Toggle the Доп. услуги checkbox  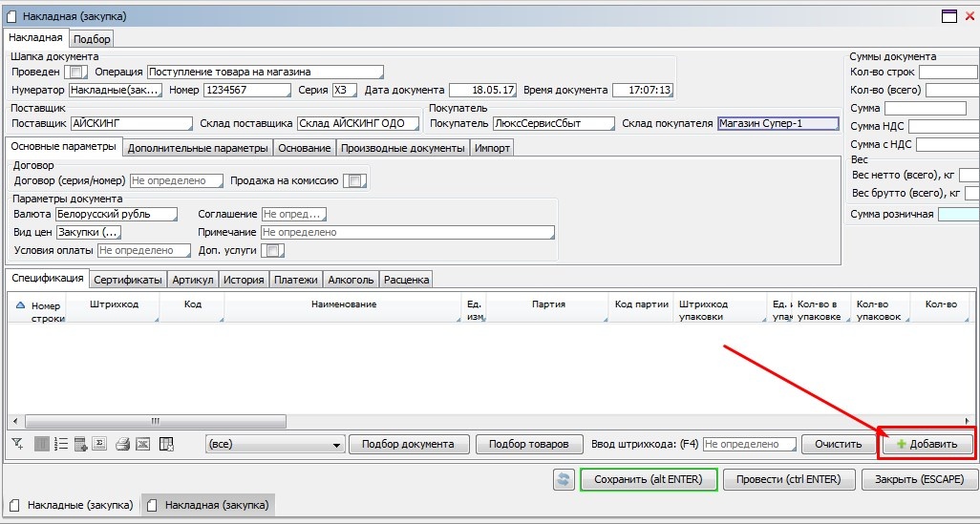pos(272,250)
